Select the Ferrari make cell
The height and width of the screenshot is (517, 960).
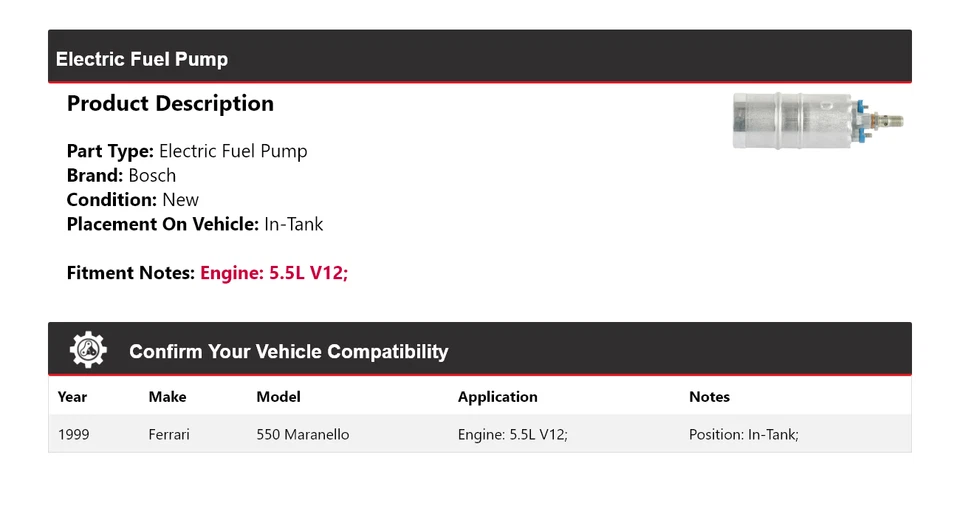click(169, 435)
